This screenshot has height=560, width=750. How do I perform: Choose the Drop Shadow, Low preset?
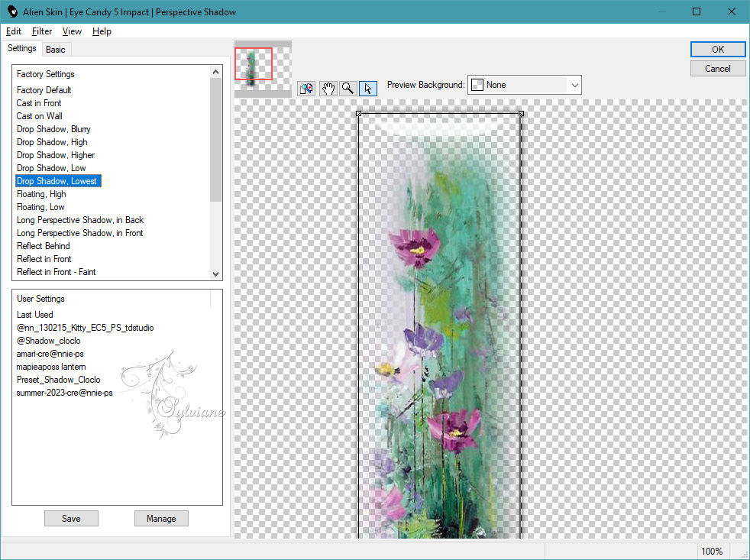point(51,167)
